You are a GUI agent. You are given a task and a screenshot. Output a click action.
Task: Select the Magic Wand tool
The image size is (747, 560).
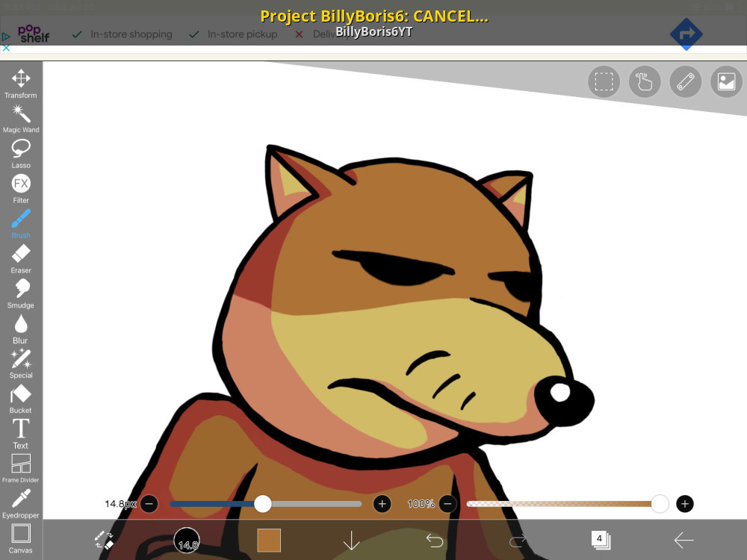tap(21, 119)
